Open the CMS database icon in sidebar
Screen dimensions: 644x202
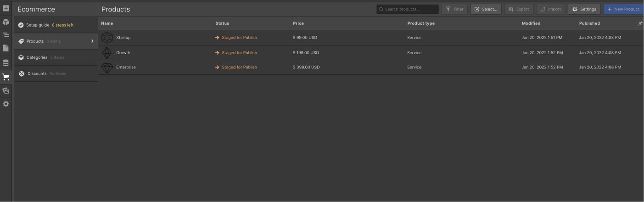point(6,63)
